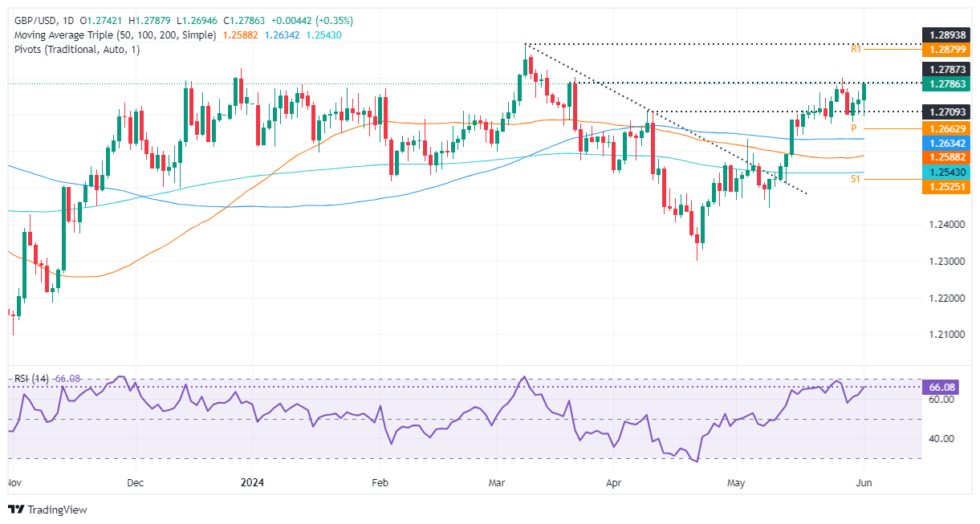
Task: Click the Mar label on time axis
Action: (x=496, y=484)
